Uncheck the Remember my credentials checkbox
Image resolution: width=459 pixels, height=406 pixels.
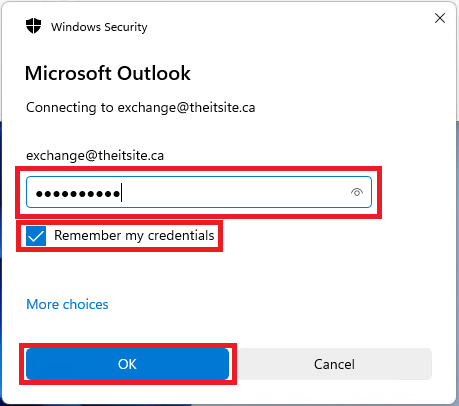[x=36, y=236]
